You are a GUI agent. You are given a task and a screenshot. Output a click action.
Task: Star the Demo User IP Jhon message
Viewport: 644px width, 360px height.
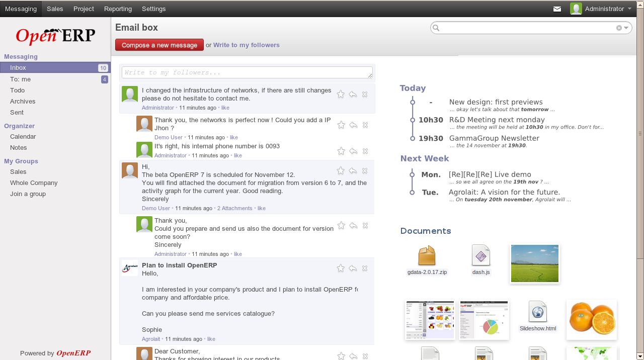point(341,125)
